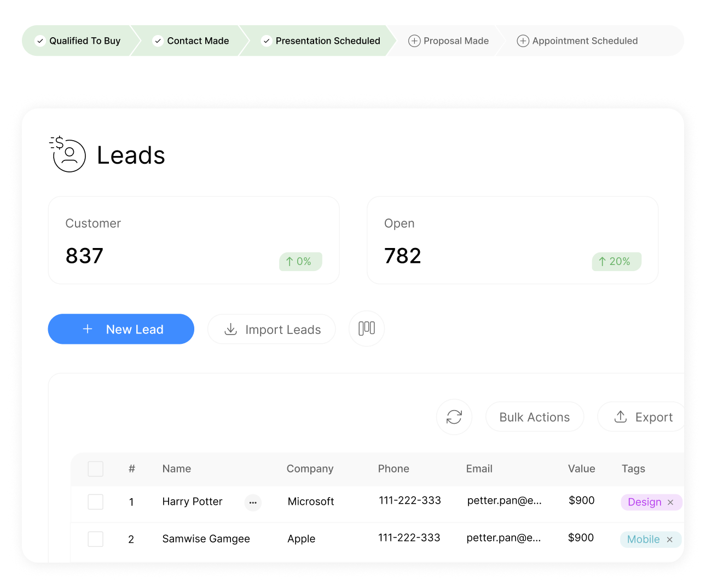This screenshot has height=588, width=706.
Task: Click the Customer 837 stats card
Action: [194, 240]
